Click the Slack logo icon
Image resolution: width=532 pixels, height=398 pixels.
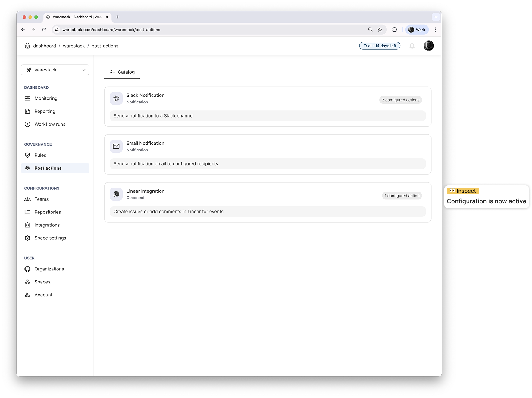(x=116, y=98)
